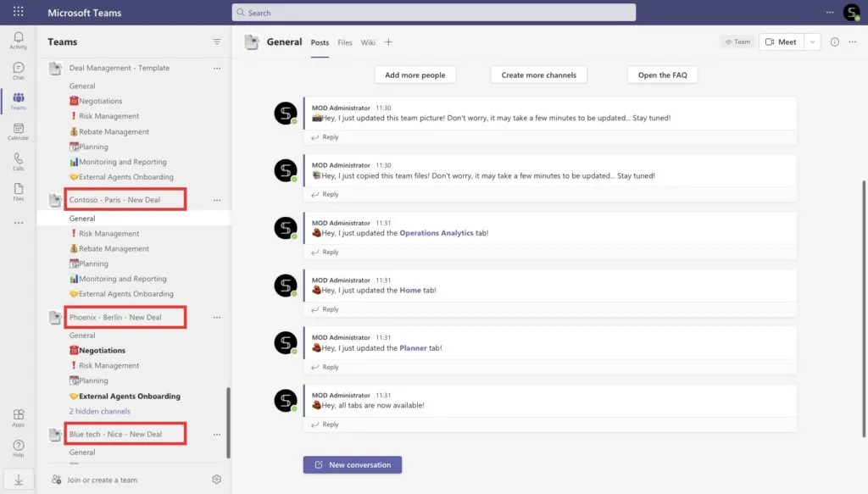Open Negotiations channel under Deal Management
Image resolution: width=868 pixels, height=494 pixels.
pos(95,101)
